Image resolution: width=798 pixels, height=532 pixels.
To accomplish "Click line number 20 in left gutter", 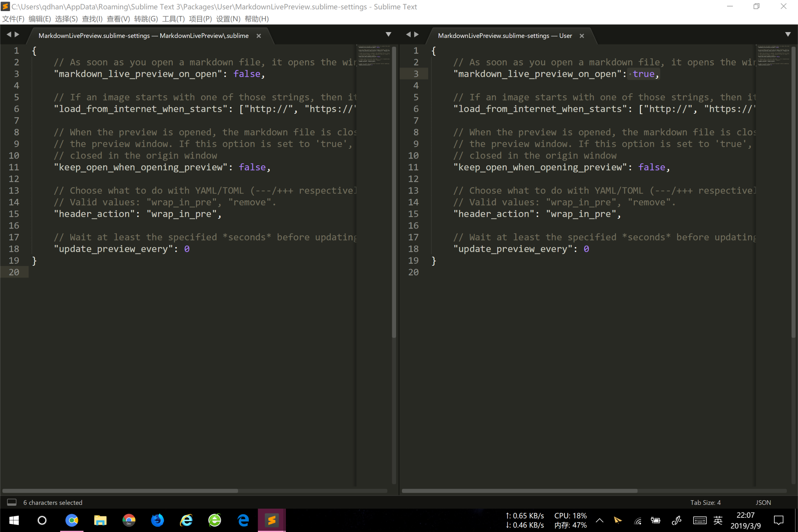I will pyautogui.click(x=14, y=272).
